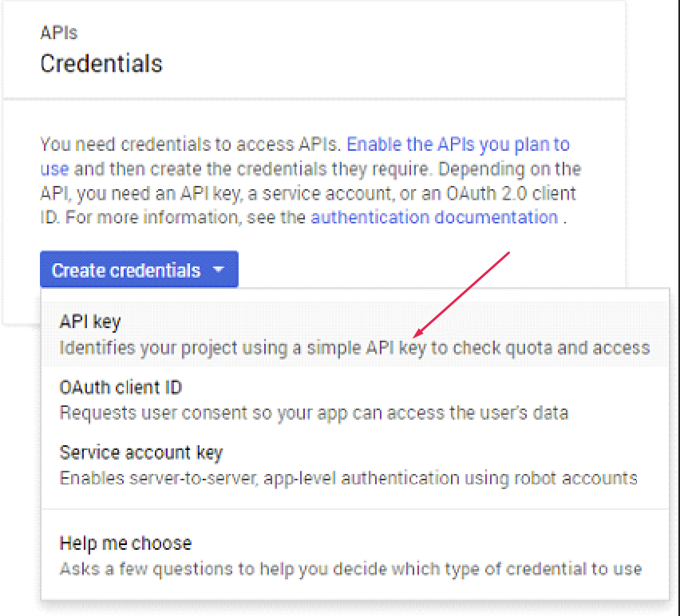680x616 pixels.
Task: Click the 'Requests user consent' description line
Action: coord(314,413)
